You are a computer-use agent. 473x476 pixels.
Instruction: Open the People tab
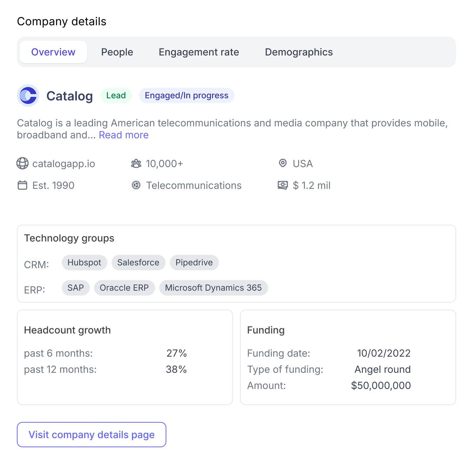coord(117,52)
